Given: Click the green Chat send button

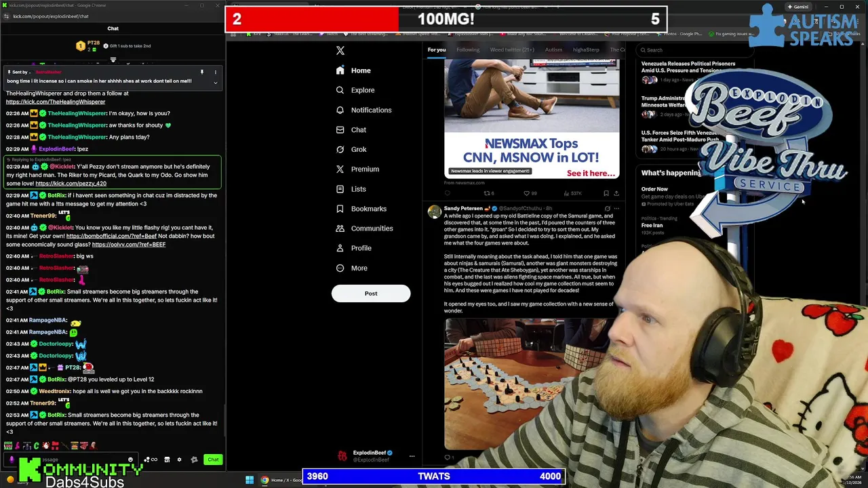Looking at the screenshot, I should coord(213,460).
